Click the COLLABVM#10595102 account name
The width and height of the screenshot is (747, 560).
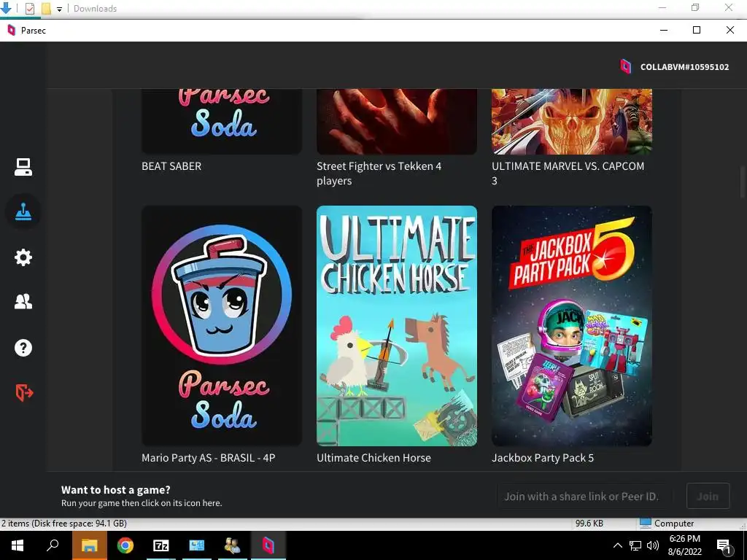click(x=684, y=67)
